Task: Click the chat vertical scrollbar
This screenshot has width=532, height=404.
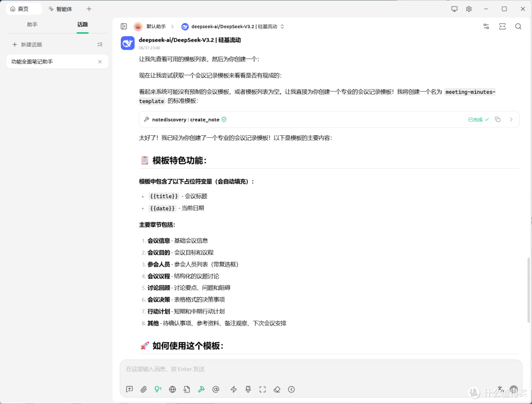Action: tap(528, 290)
